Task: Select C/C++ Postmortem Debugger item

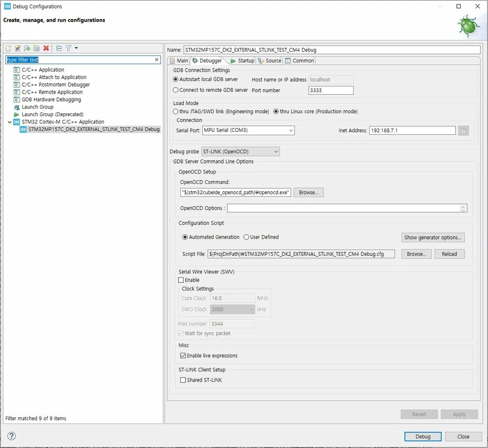Action: 56,85
